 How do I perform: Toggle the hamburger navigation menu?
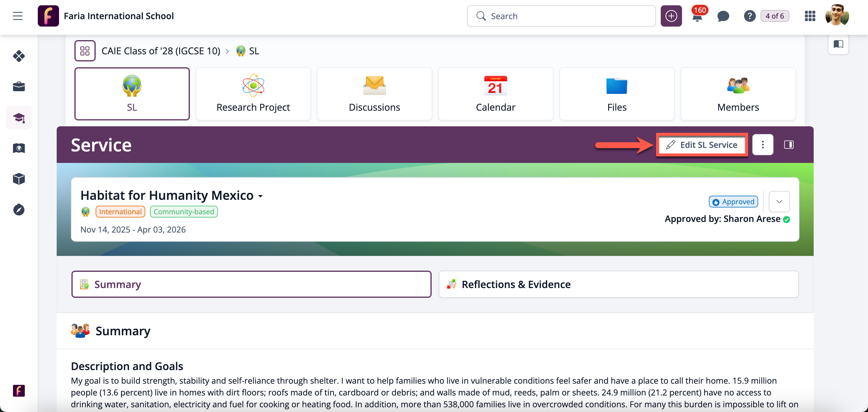(17, 16)
